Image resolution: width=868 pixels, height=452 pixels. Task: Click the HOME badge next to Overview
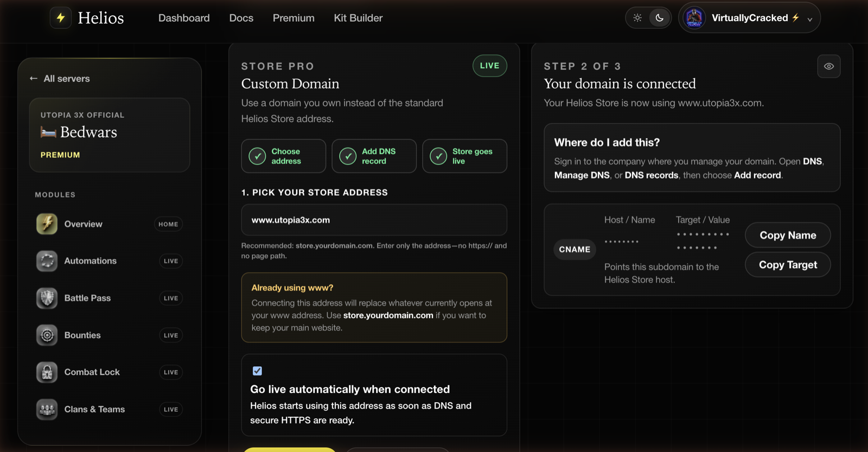point(168,224)
